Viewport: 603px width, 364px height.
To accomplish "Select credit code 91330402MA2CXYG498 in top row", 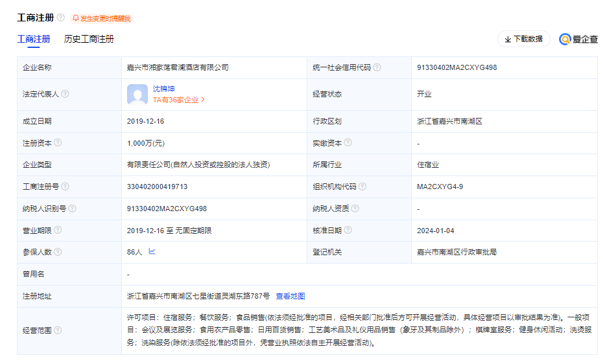I will 457,67.
